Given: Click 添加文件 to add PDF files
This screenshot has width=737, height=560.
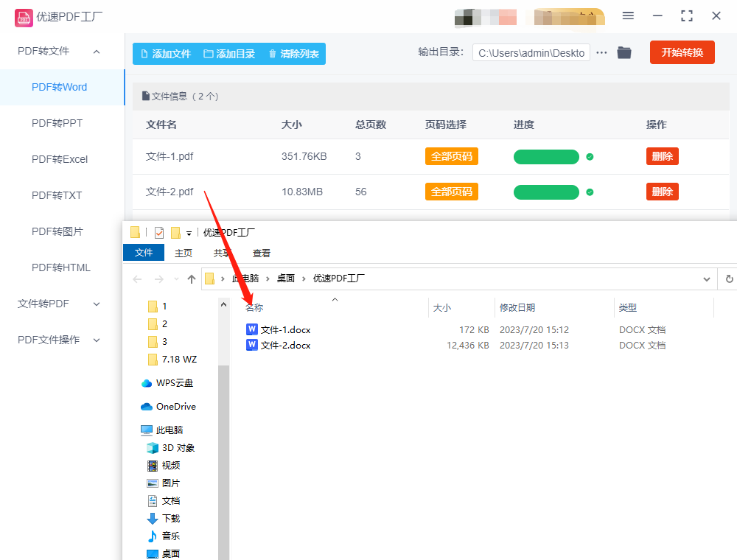Looking at the screenshot, I should pos(166,54).
